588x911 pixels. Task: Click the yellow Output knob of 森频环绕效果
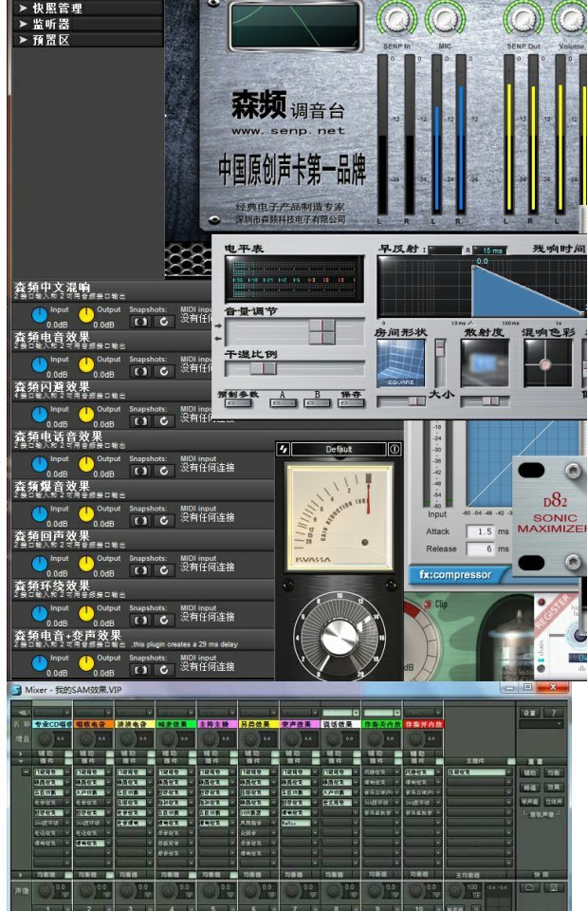[x=86, y=614]
